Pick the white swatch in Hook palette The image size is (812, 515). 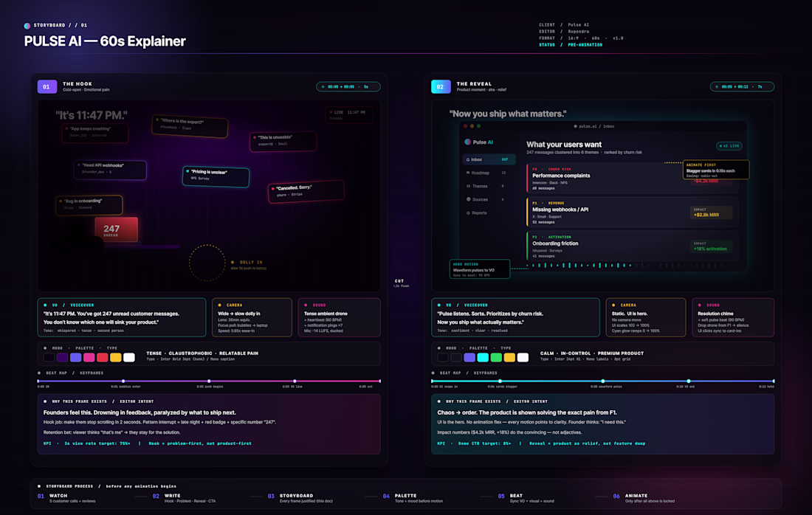(129, 358)
